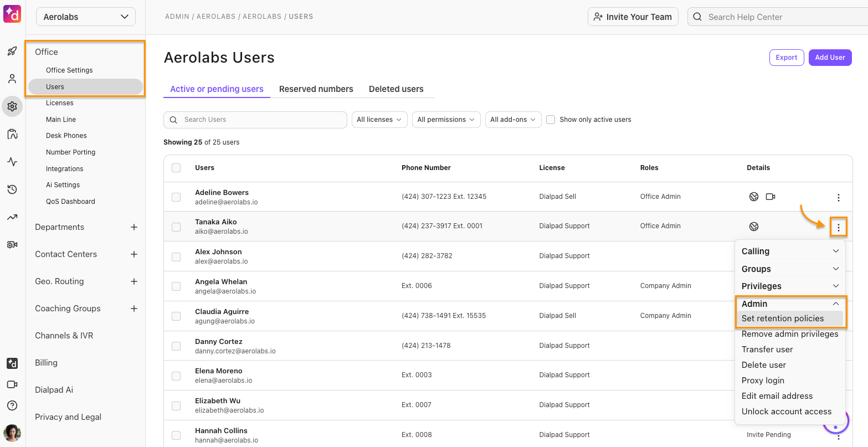The height and width of the screenshot is (447, 868).
Task: Click the plus icon next to Contact Centers
Action: (134, 254)
